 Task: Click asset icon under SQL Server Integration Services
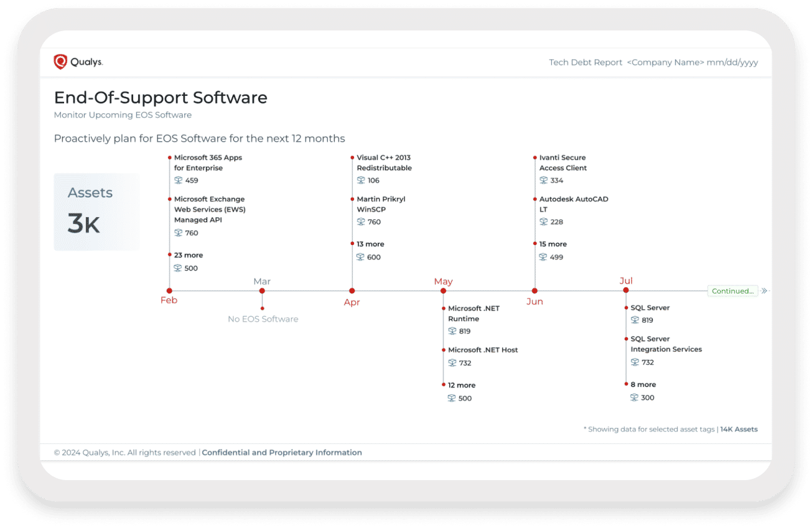click(635, 362)
